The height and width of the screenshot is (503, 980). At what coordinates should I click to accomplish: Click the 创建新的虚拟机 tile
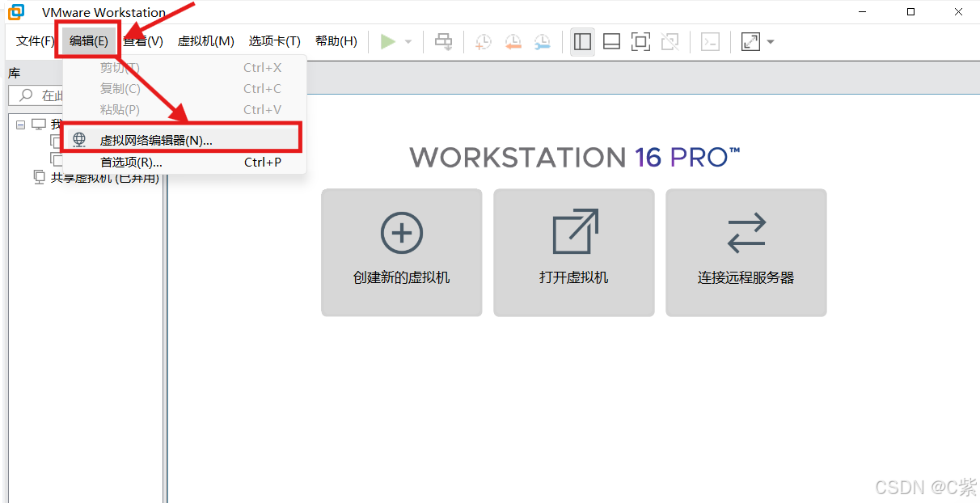(x=402, y=252)
